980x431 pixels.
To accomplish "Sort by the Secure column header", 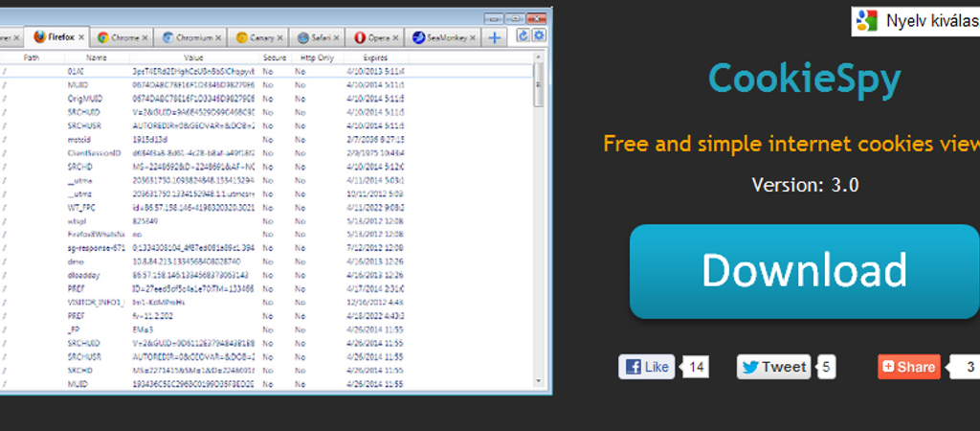I will (x=275, y=57).
